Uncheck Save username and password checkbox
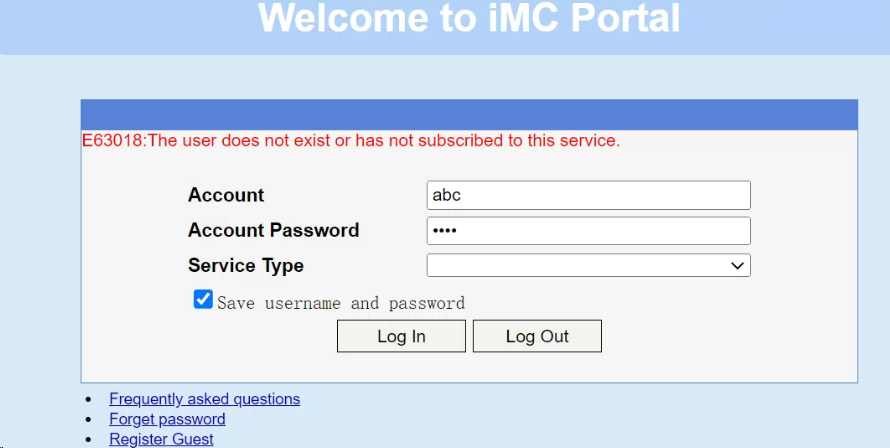 tap(203, 300)
